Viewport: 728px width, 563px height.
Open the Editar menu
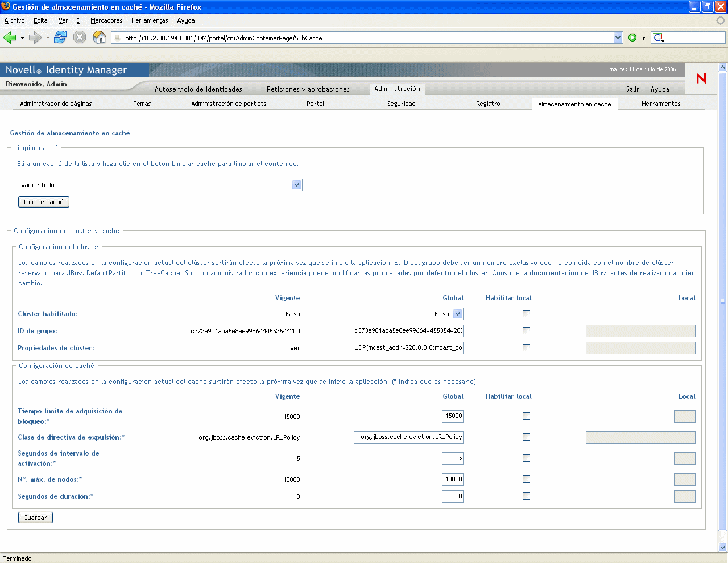tap(42, 20)
